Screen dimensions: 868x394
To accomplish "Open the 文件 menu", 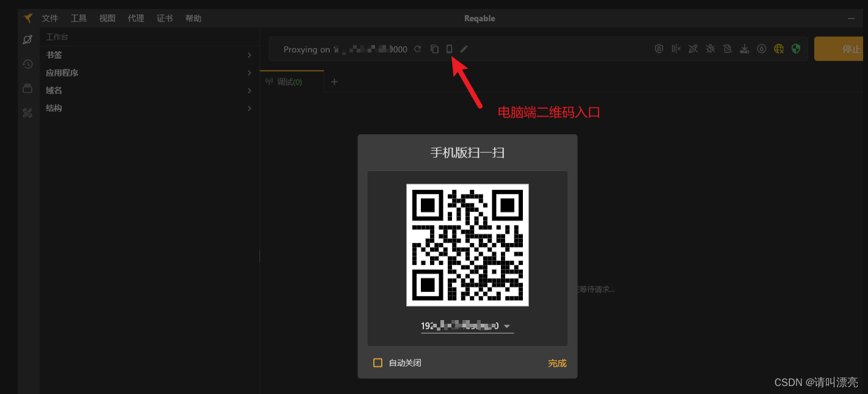I will [x=50, y=18].
